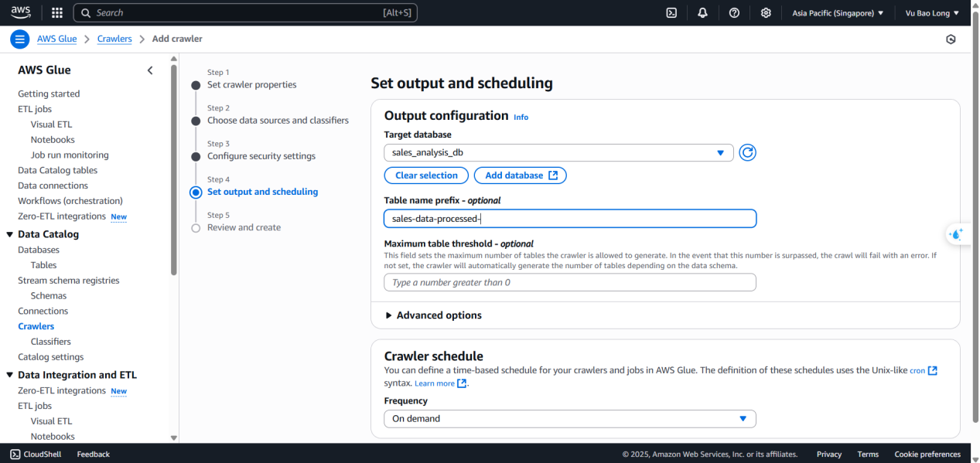
Task: Open the Target database dropdown
Action: [x=558, y=152]
